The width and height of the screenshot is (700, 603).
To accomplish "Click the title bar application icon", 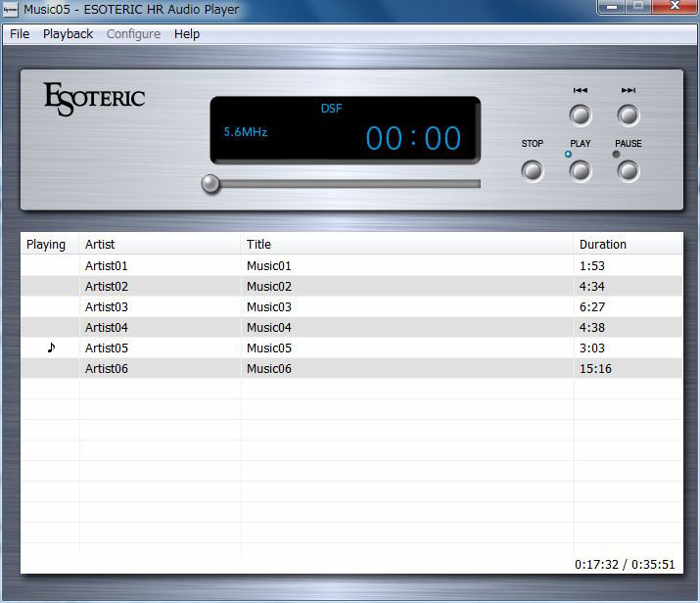I will [10, 10].
